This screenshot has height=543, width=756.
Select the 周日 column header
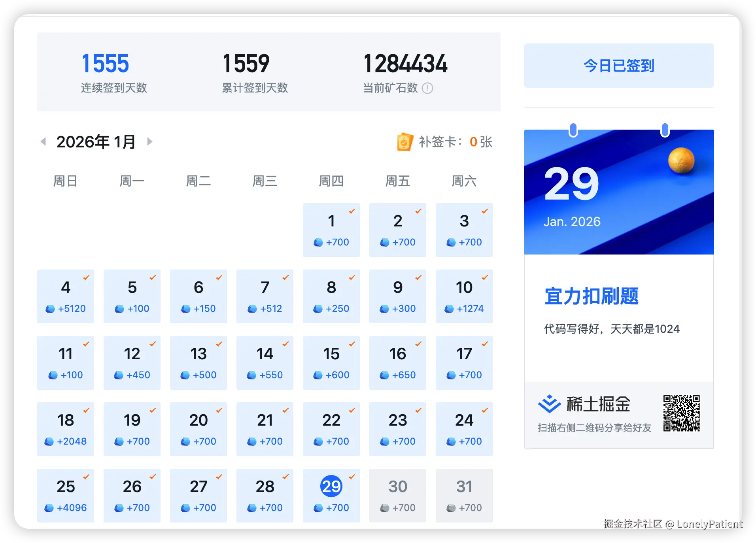tap(65, 181)
